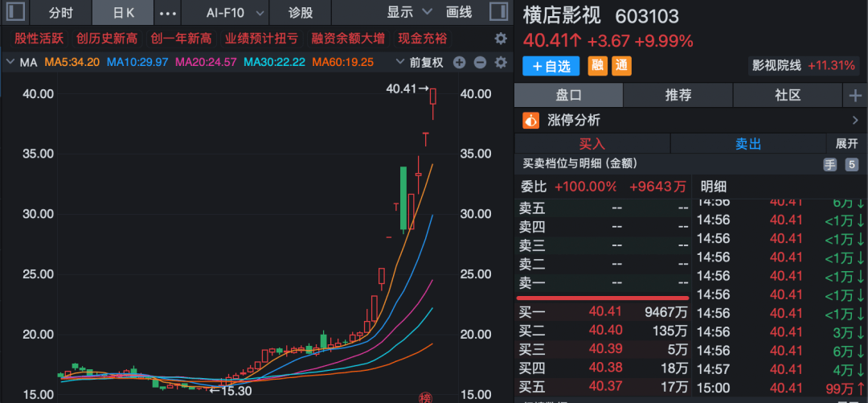This screenshot has width=868, height=403.
Task: Click the 榜 ranking marker on chart
Action: pyautogui.click(x=424, y=398)
